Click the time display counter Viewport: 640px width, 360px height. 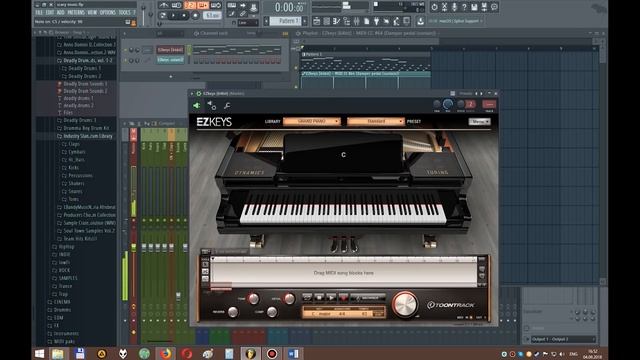tap(289, 7)
